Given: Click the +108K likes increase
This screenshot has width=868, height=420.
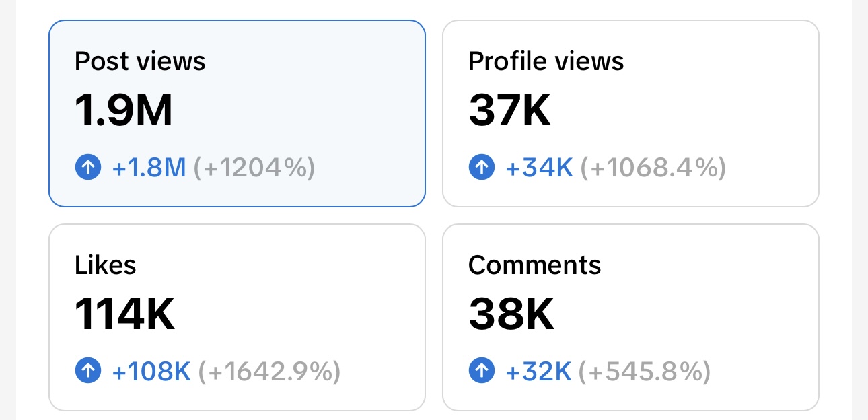Looking at the screenshot, I should tap(151, 371).
